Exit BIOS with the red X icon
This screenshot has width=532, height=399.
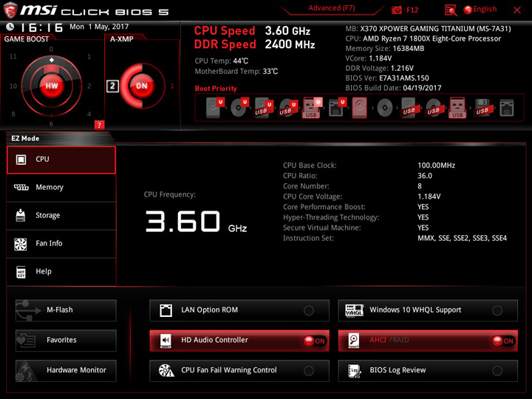coord(517,10)
